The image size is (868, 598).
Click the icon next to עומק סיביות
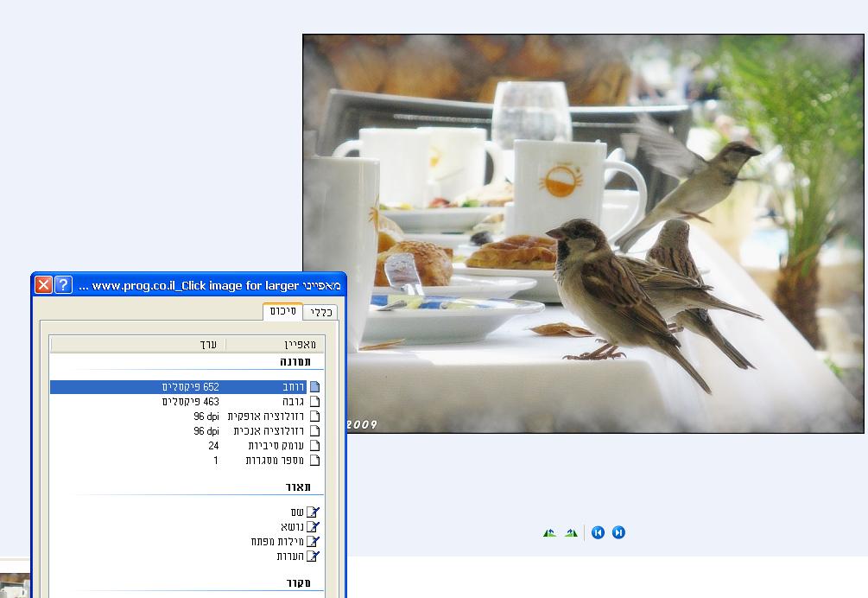314,445
